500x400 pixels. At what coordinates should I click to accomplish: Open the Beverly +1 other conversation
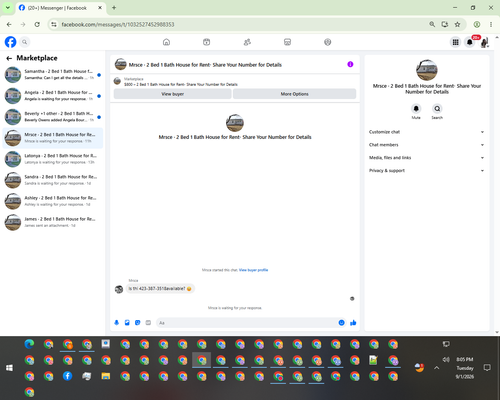point(53,117)
